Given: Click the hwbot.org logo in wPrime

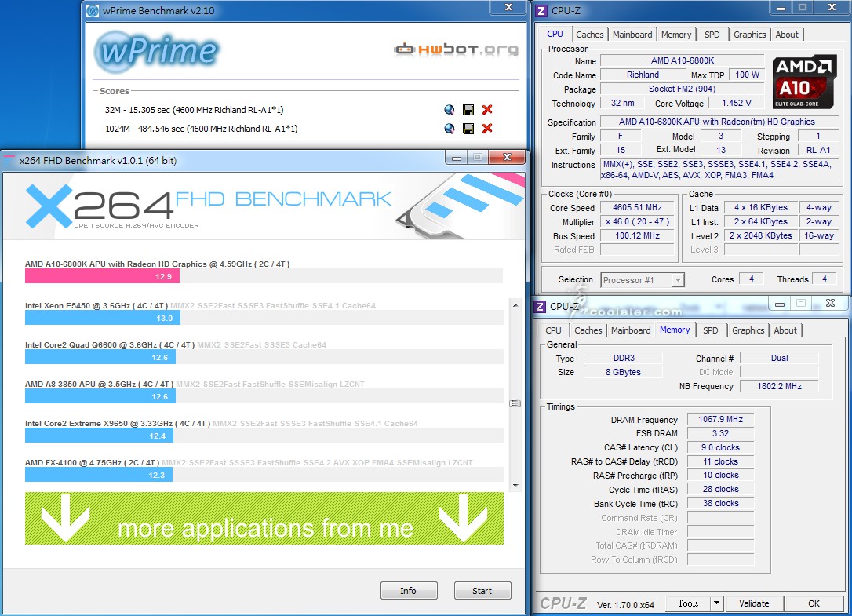Looking at the screenshot, I should click(457, 49).
